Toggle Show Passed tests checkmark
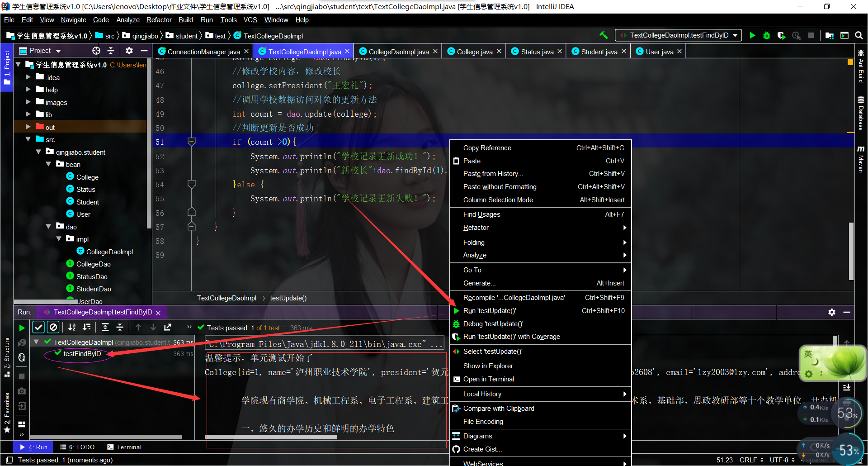The image size is (868, 466). [x=38, y=327]
